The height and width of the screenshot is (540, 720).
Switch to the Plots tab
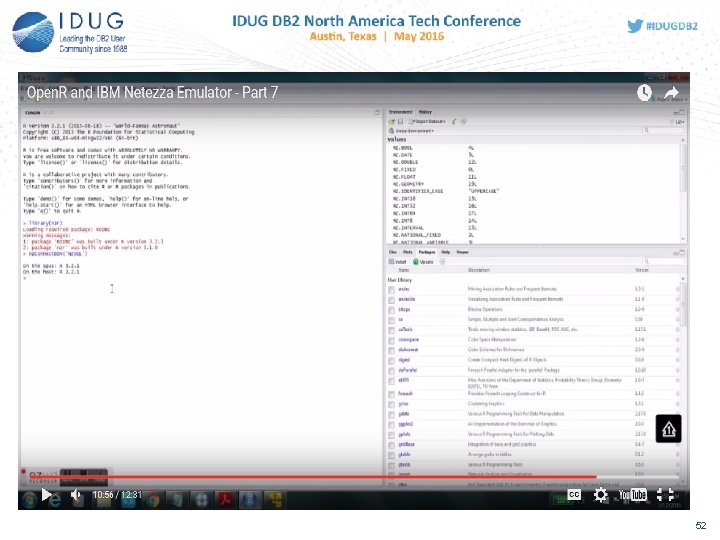pos(407,252)
